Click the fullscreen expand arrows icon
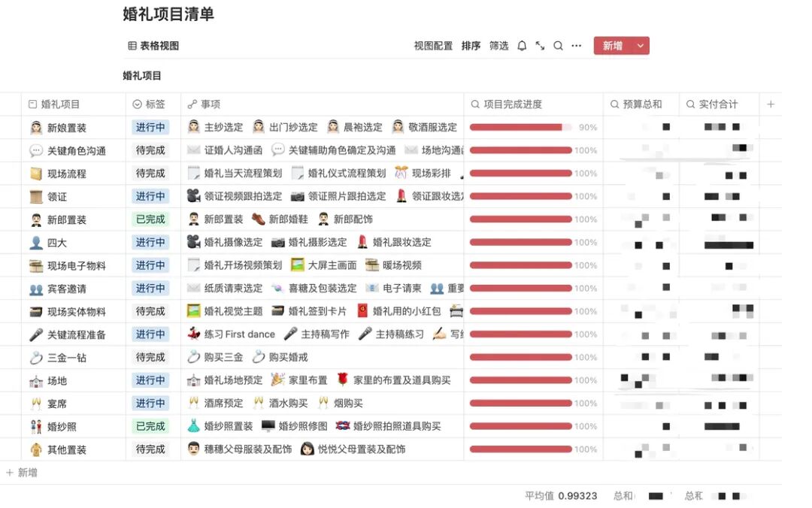The height and width of the screenshot is (508, 812). click(538, 46)
